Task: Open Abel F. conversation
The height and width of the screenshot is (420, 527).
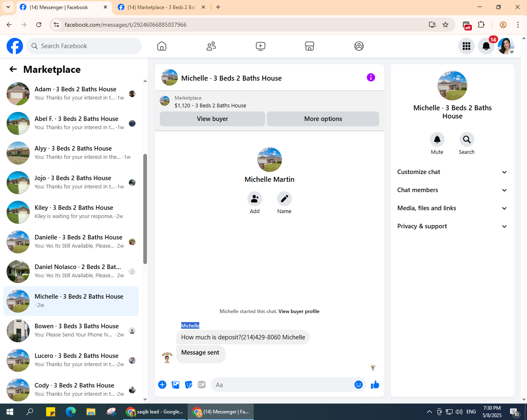Action: [71, 123]
